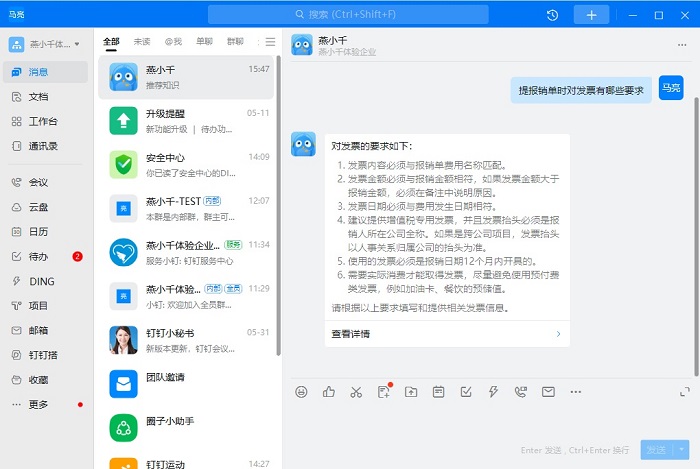Send a thumbs-up like
The image size is (700, 469).
[x=329, y=392]
